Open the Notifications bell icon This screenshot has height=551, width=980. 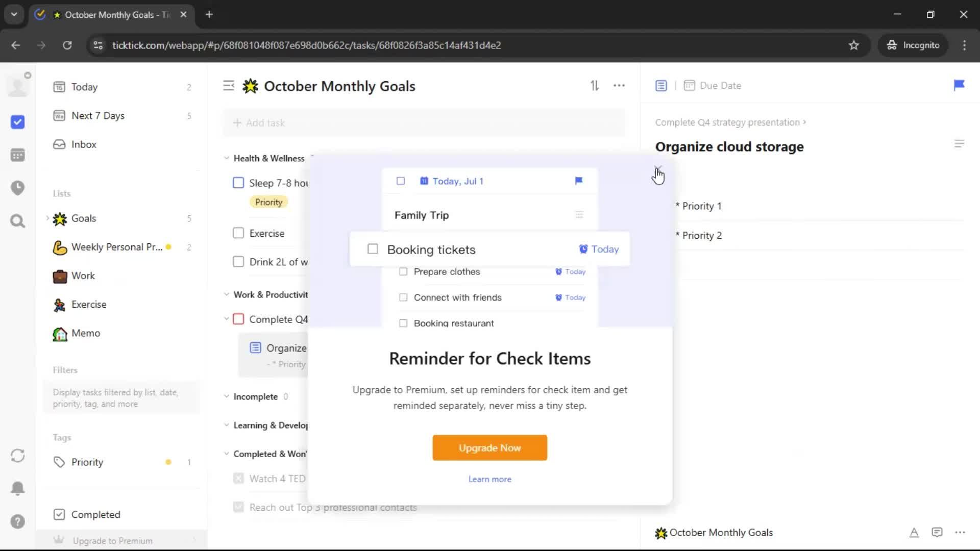pyautogui.click(x=17, y=488)
